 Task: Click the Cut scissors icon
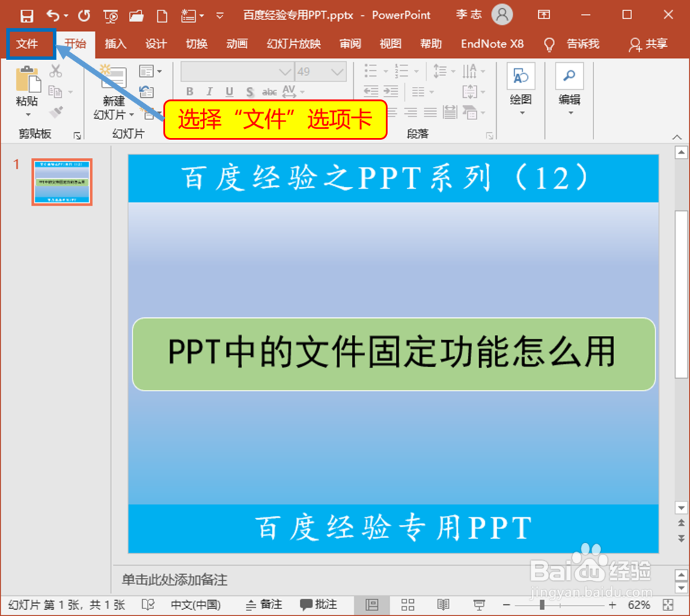click(x=57, y=69)
